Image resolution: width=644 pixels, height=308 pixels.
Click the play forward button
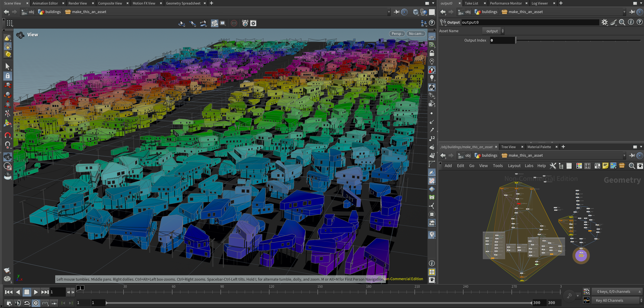point(36,292)
